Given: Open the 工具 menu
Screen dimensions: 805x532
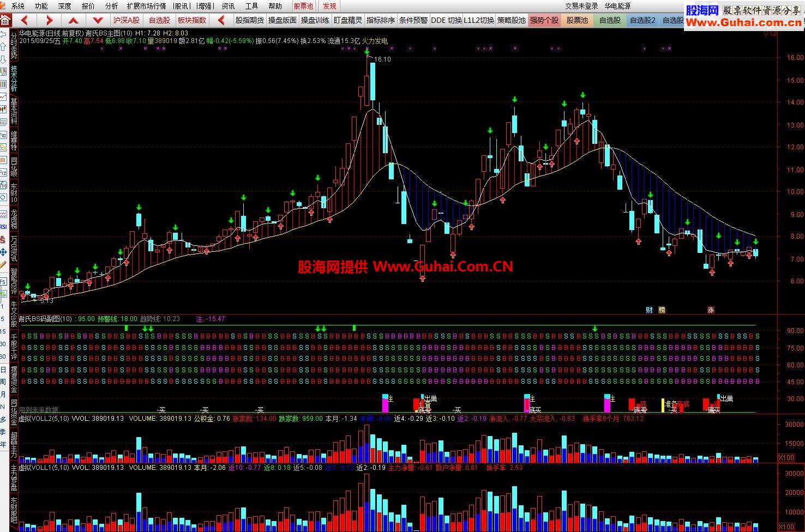Looking at the screenshot, I should tap(251, 6).
